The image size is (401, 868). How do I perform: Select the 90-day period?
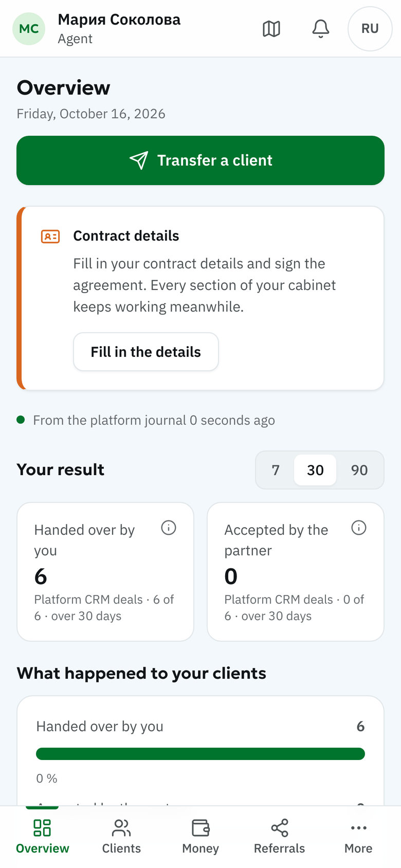[x=359, y=470]
